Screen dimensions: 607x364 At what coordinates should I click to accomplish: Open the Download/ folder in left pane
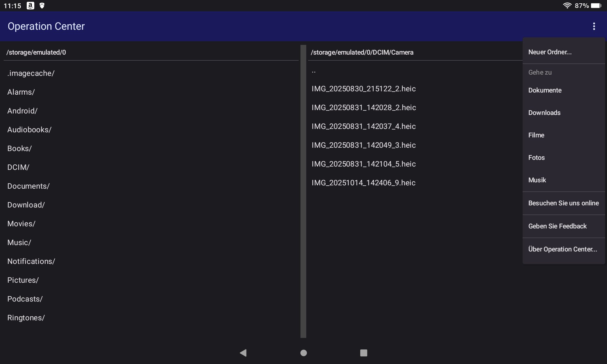(x=26, y=205)
